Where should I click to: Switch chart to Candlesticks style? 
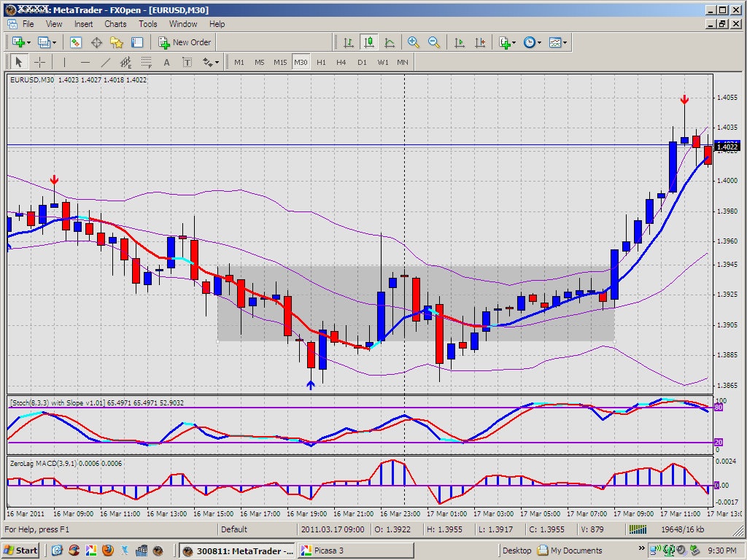(368, 42)
